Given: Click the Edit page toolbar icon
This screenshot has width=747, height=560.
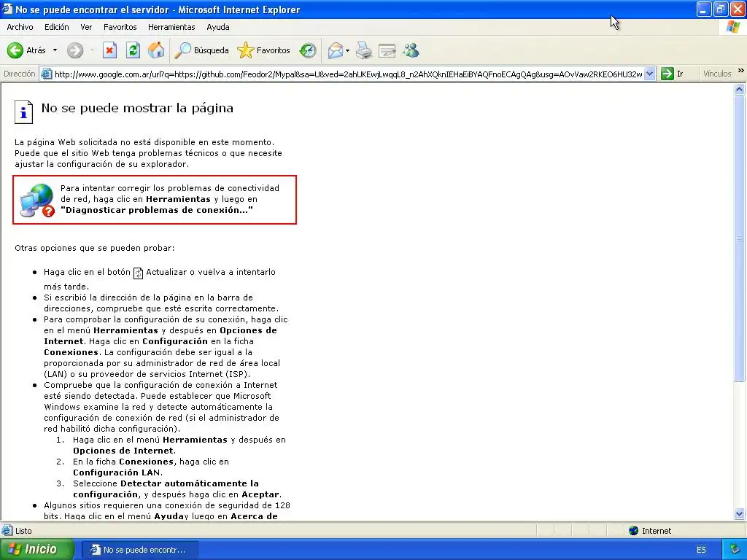Looking at the screenshot, I should [x=387, y=50].
